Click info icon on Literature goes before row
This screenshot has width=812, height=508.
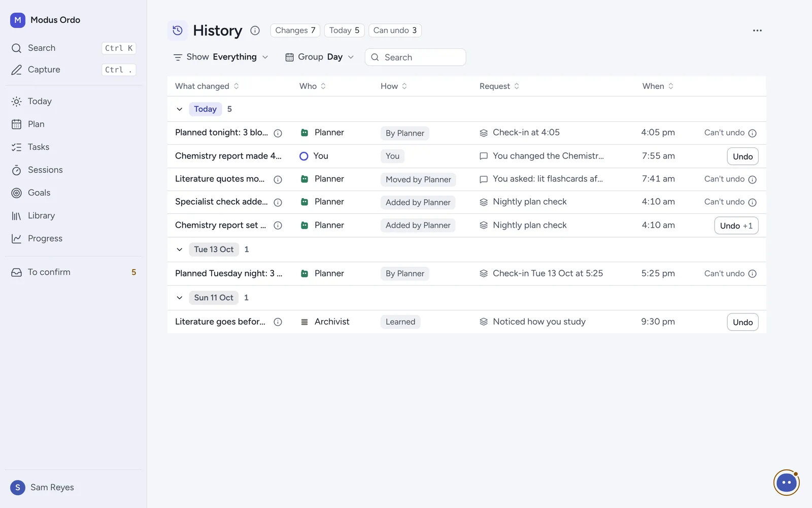pyautogui.click(x=278, y=322)
